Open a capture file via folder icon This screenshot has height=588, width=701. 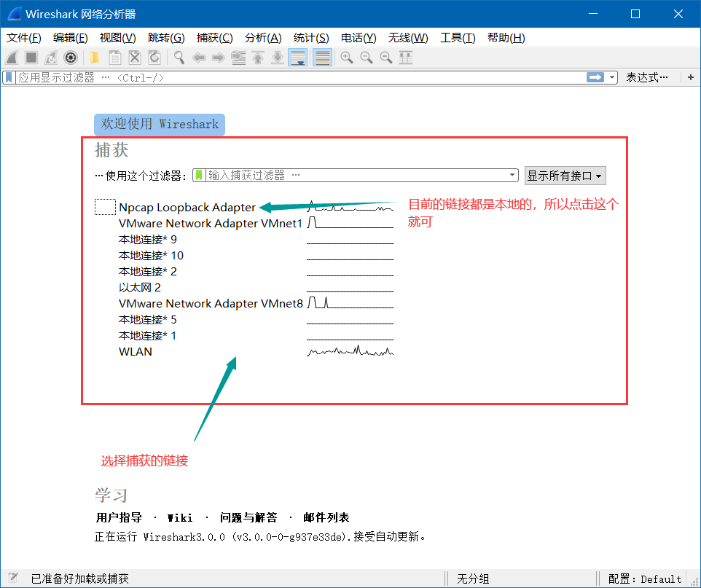[x=95, y=58]
